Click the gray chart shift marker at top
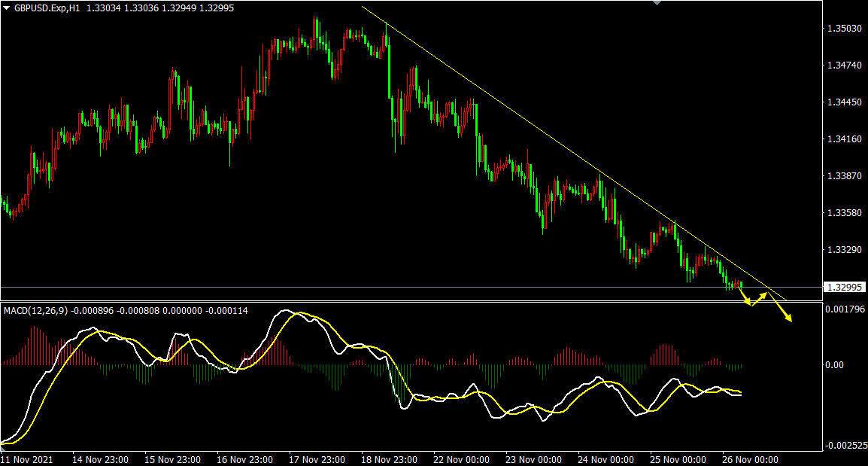The width and height of the screenshot is (868, 466). (657, 3)
